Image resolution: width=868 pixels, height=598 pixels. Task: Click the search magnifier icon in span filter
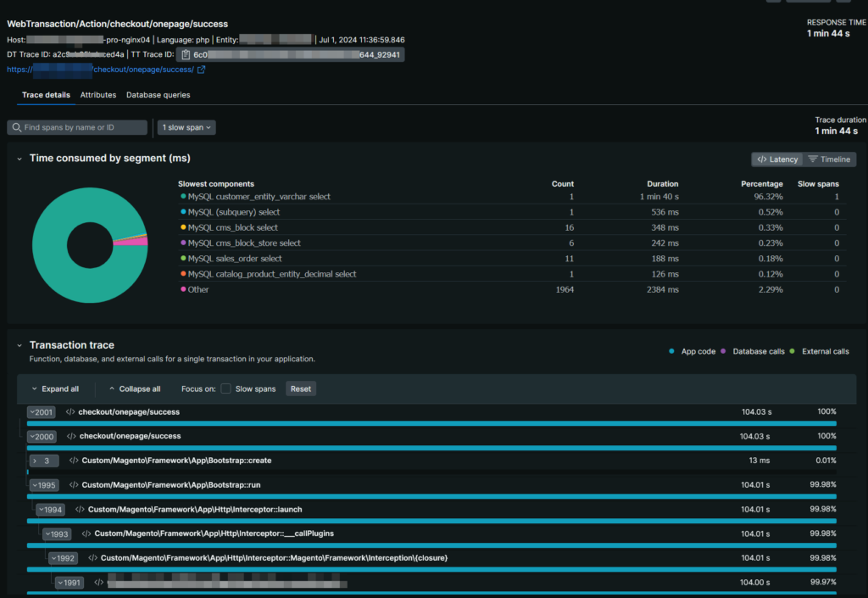tap(16, 127)
